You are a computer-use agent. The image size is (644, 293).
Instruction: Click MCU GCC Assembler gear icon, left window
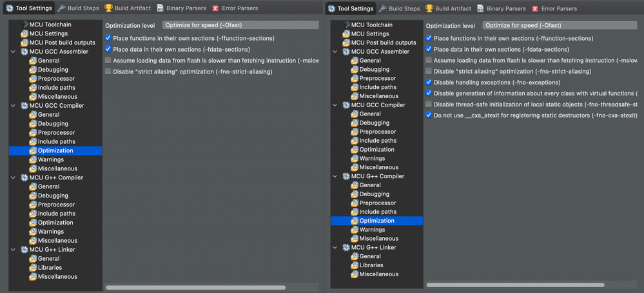pos(24,52)
